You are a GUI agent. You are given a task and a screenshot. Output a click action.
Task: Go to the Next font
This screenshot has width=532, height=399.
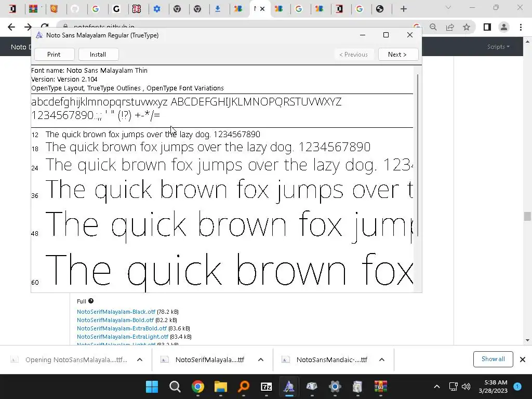click(x=397, y=54)
